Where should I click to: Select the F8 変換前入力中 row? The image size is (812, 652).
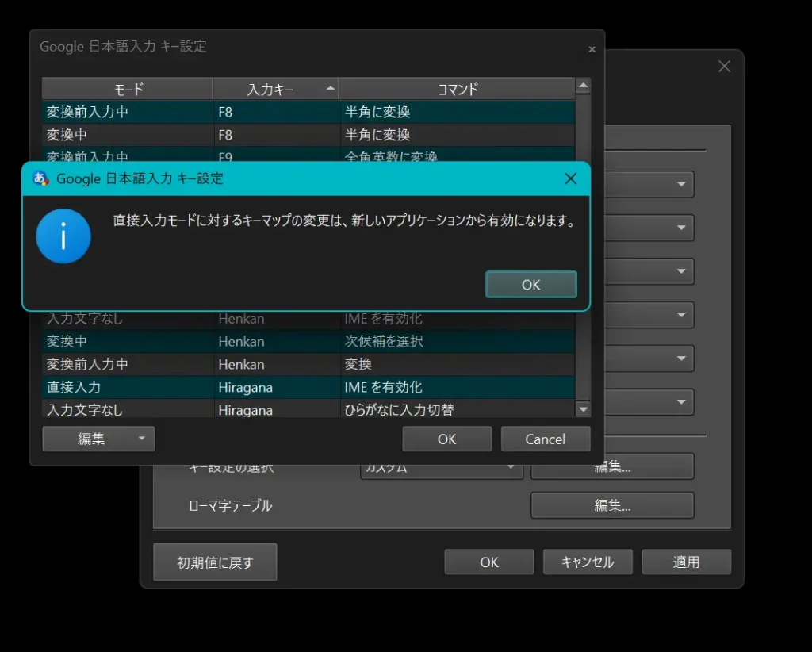click(x=308, y=112)
